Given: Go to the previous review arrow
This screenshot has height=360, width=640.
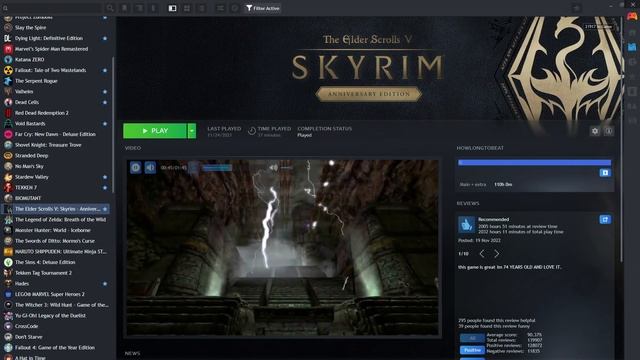Looking at the screenshot, I should point(482,253).
